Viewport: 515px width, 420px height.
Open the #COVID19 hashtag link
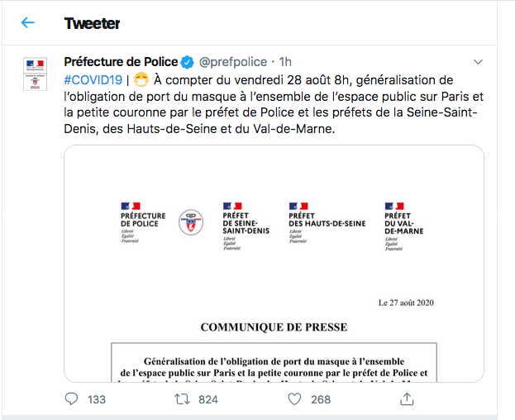93,80
